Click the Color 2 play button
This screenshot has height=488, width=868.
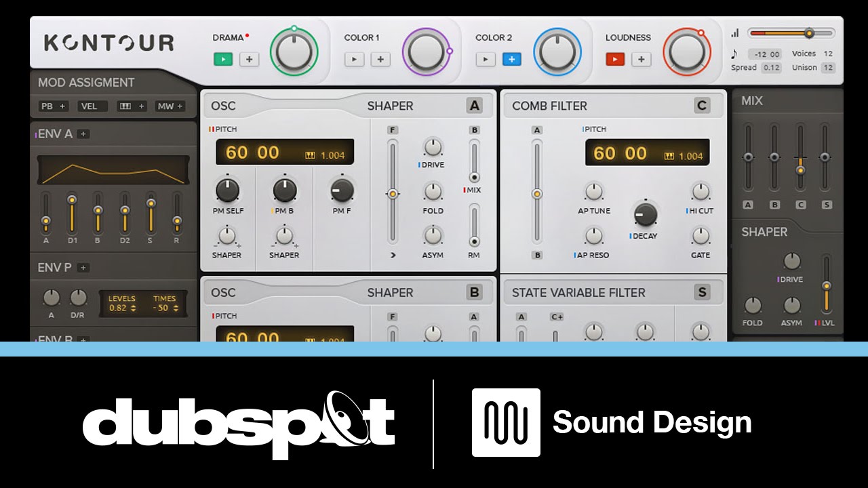pyautogui.click(x=485, y=60)
